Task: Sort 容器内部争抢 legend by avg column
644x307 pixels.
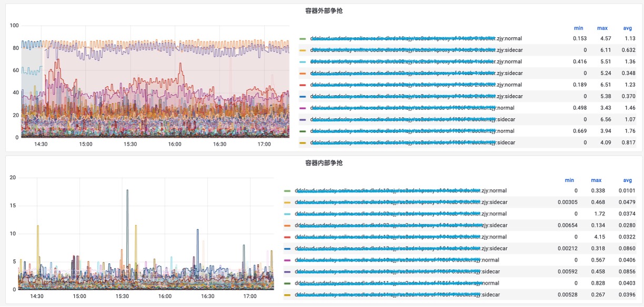Action: point(627,180)
